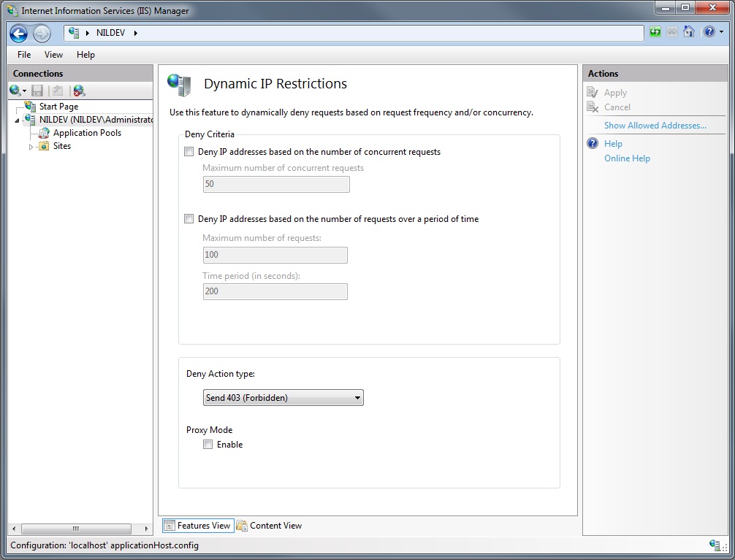This screenshot has height=560, width=735.
Task: Switch to Content View tab
Action: (270, 525)
